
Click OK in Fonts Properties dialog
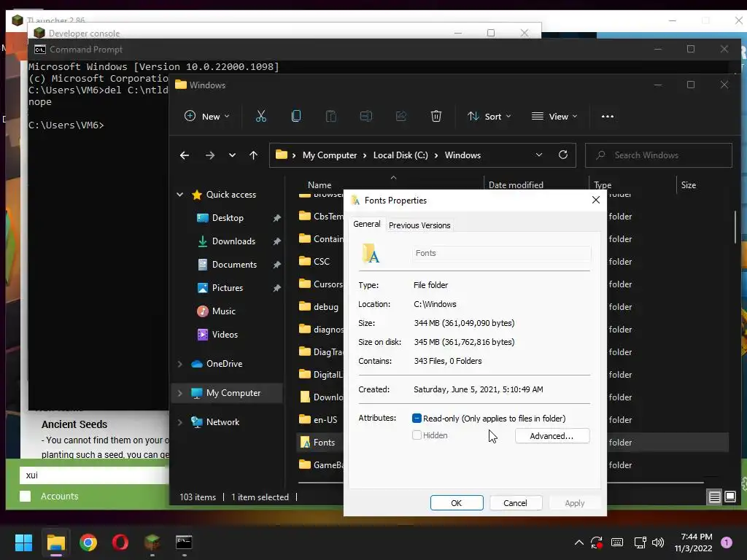click(457, 503)
